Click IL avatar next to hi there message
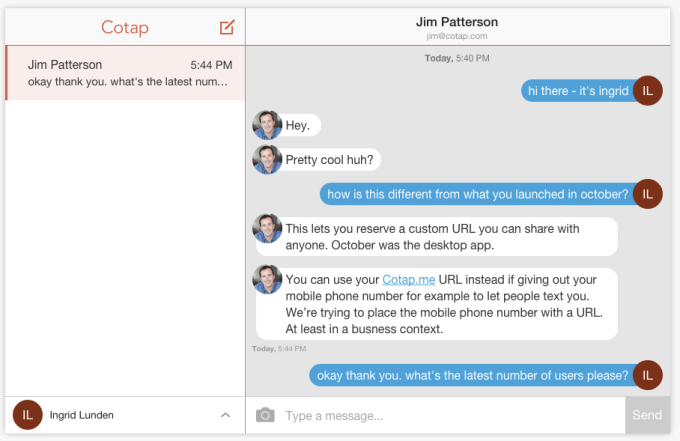Image resolution: width=680 pixels, height=441 pixels. [x=647, y=91]
